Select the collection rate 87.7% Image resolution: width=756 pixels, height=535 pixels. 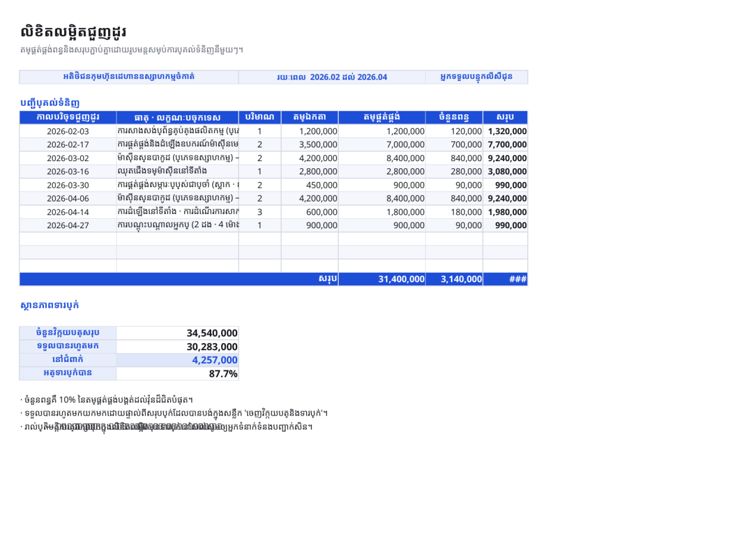(x=178, y=373)
